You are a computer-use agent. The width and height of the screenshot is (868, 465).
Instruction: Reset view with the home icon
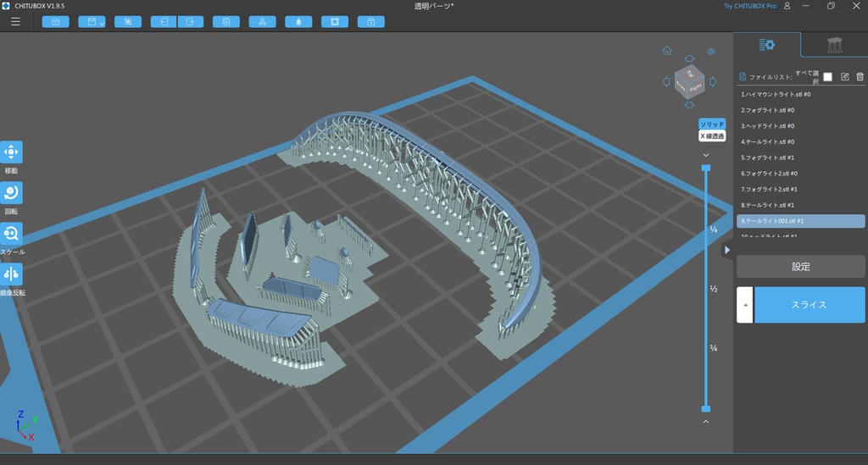click(x=667, y=51)
